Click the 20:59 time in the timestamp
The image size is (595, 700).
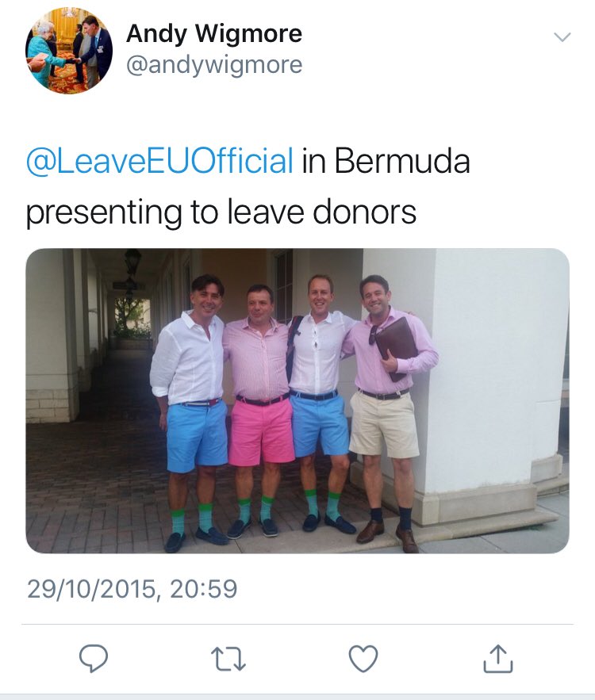coord(203,589)
